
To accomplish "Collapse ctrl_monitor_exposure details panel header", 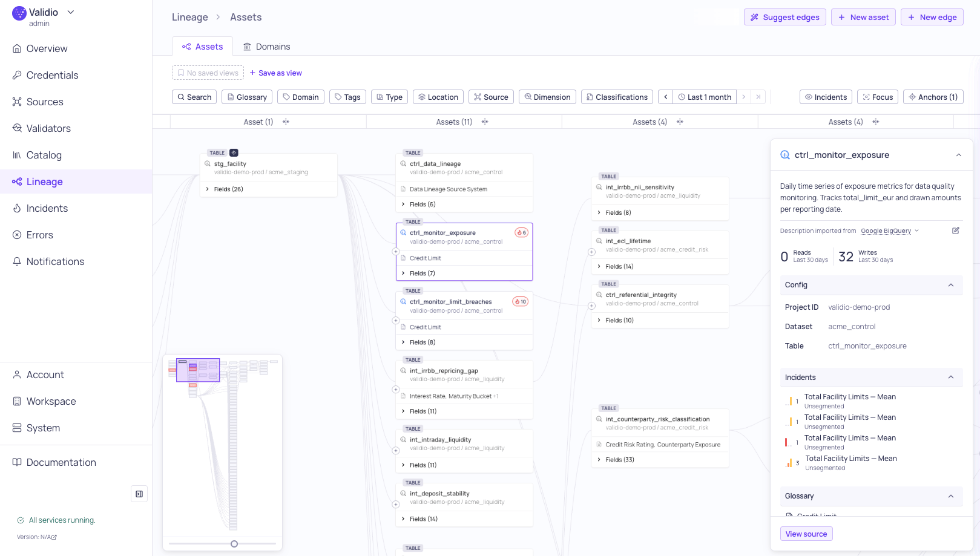I will [959, 155].
